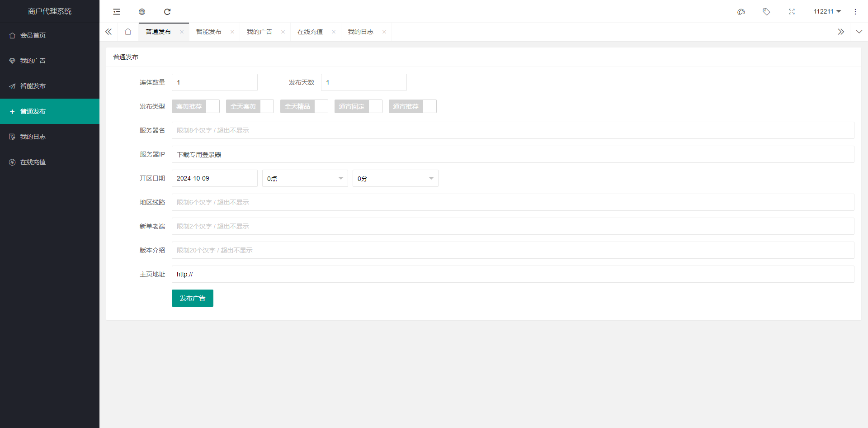Open the theme palette icon
The width and height of the screenshot is (868, 428).
(x=741, y=12)
